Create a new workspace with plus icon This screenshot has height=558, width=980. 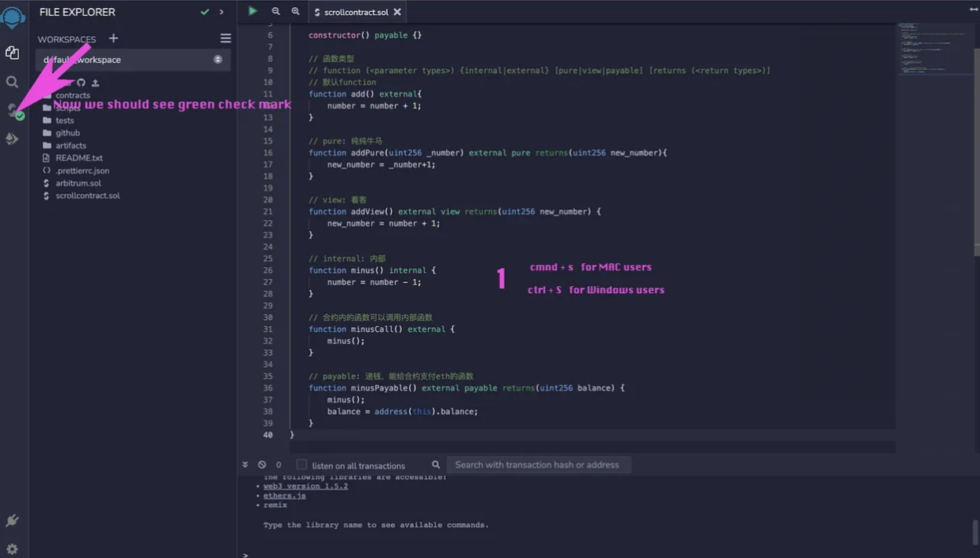(x=113, y=39)
